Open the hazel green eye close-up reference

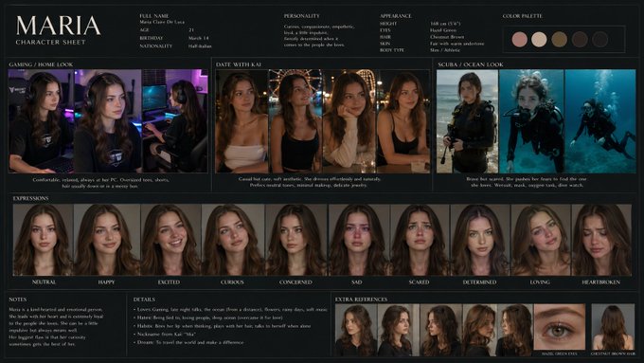pos(560,327)
